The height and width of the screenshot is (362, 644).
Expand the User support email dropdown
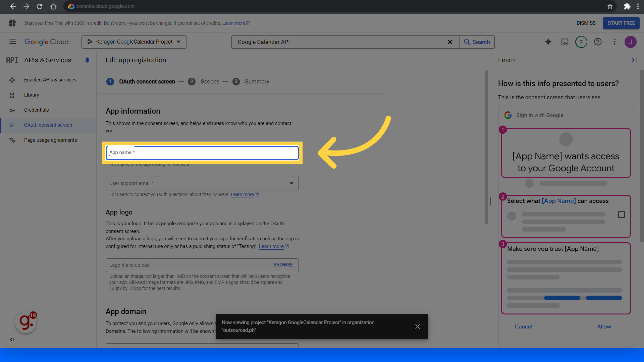202,183
